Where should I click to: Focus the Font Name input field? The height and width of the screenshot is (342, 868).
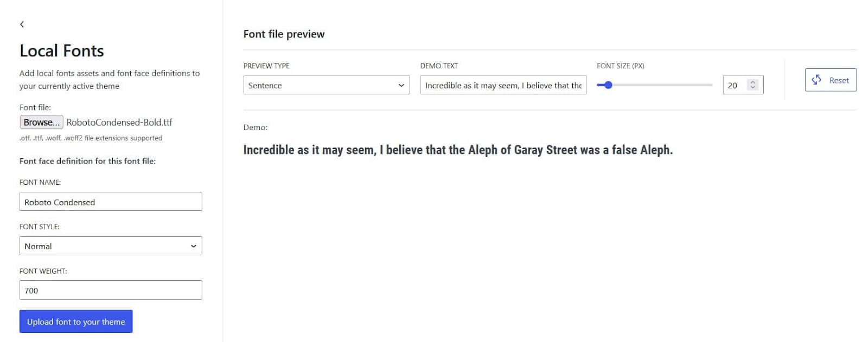coord(111,202)
